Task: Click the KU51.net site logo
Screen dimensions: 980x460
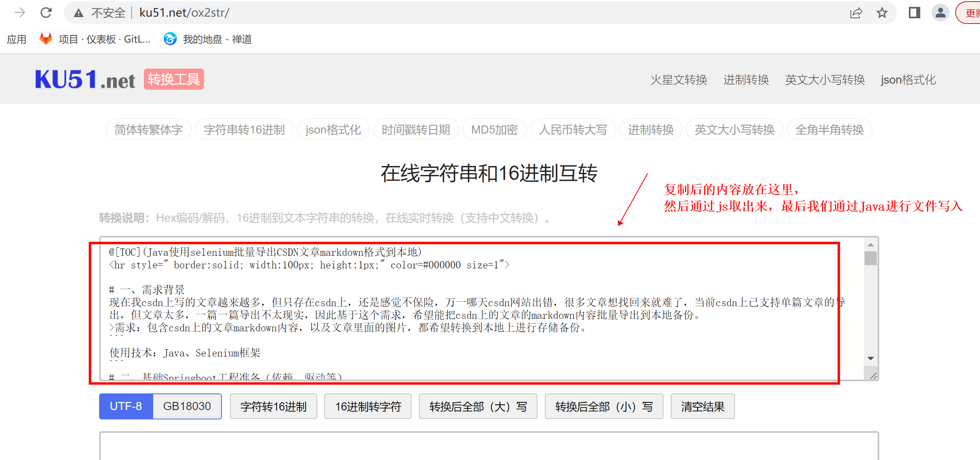Action: (x=85, y=79)
